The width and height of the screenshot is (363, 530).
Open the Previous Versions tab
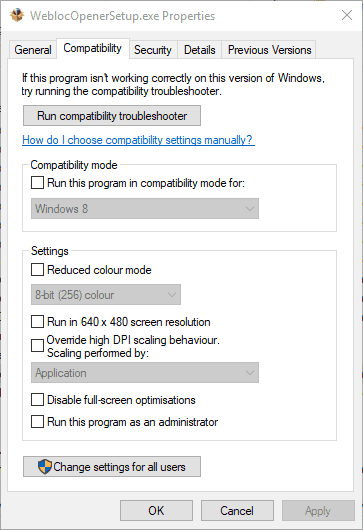(269, 50)
